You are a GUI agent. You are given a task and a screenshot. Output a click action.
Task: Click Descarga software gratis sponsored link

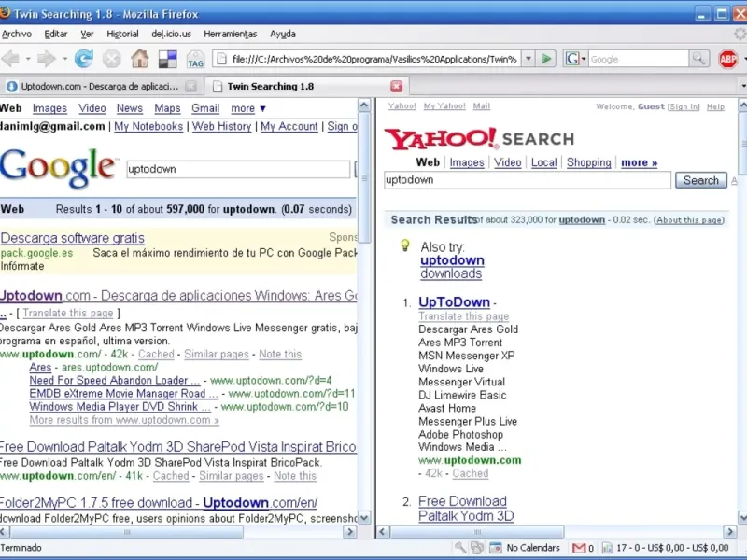[73, 238]
